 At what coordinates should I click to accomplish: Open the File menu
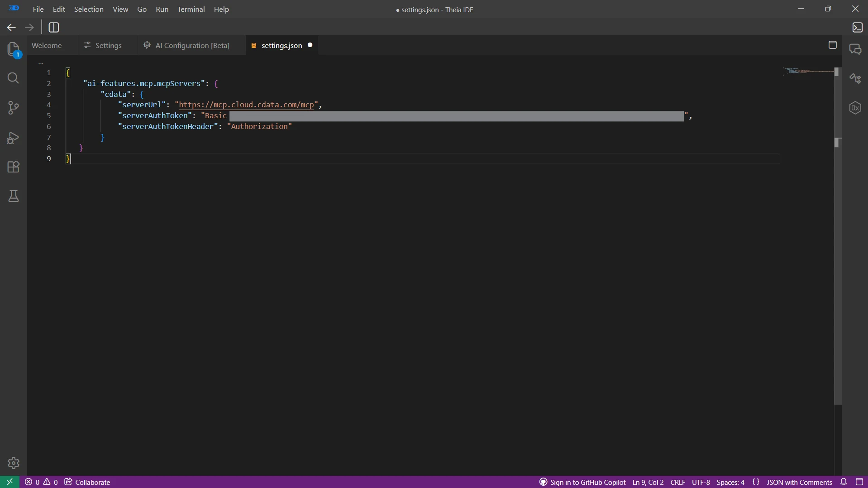pos(38,10)
